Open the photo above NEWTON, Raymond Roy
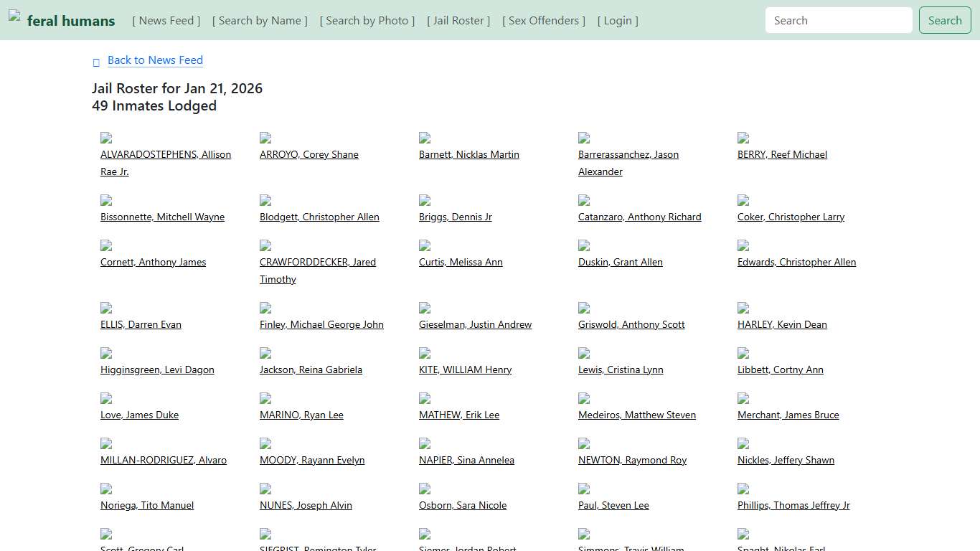Image resolution: width=980 pixels, height=551 pixels. click(x=584, y=443)
